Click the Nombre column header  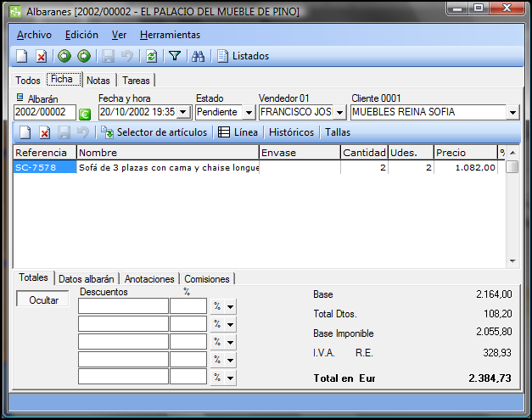point(168,153)
